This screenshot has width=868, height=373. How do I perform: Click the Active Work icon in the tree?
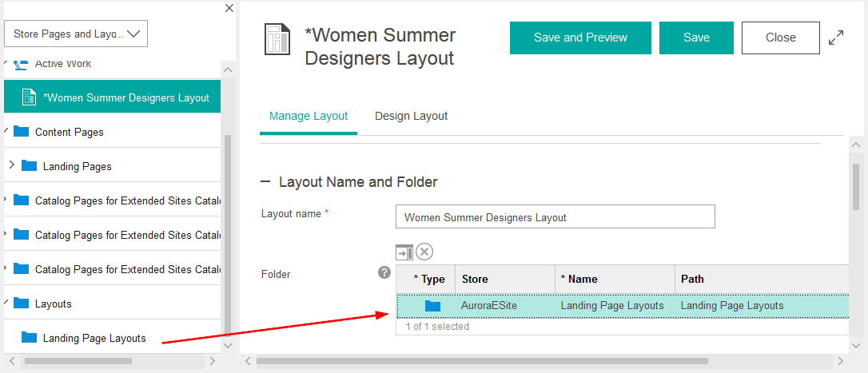pyautogui.click(x=22, y=65)
